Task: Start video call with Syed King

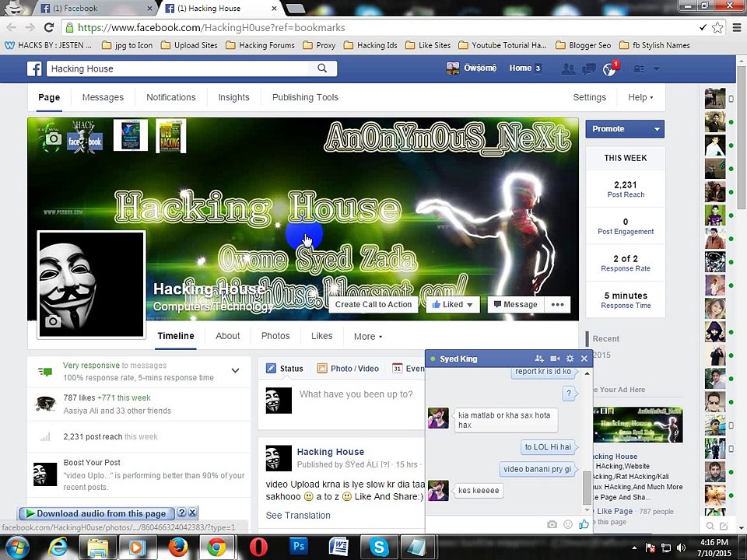Action: (555, 359)
